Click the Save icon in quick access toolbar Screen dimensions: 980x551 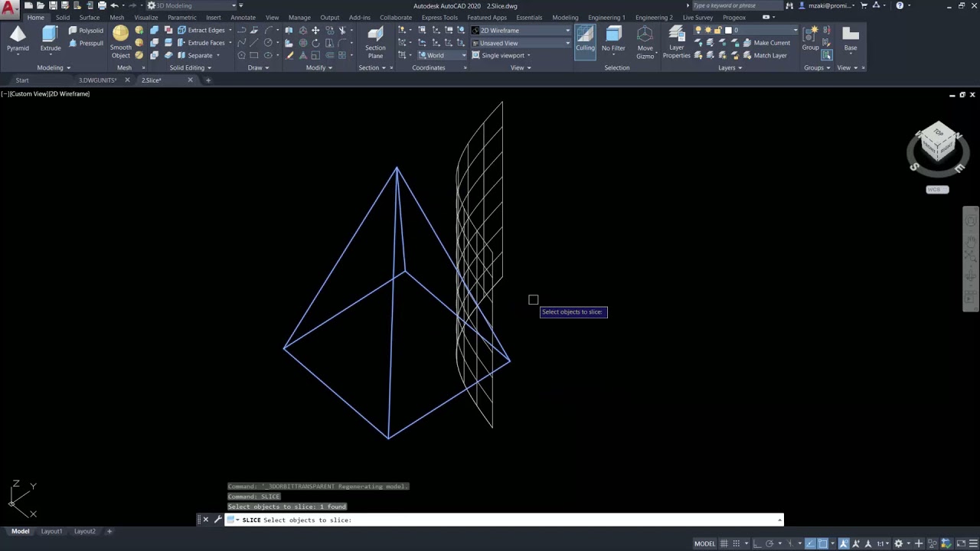pos(53,5)
